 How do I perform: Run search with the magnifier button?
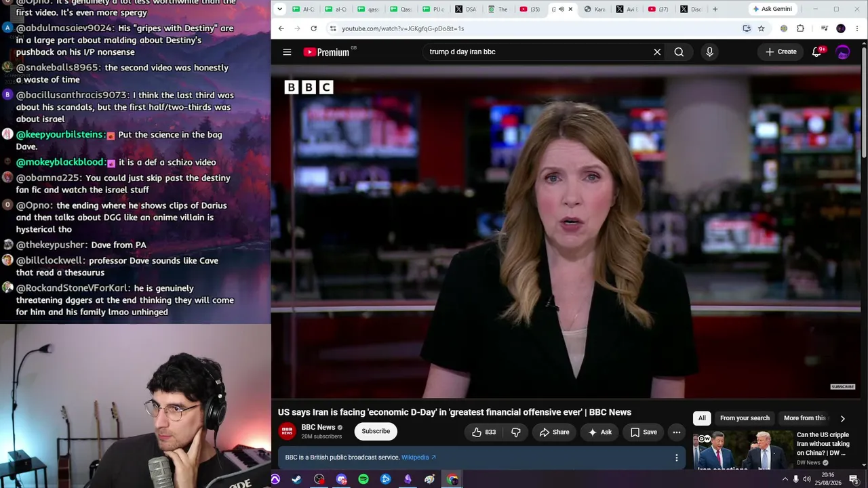pyautogui.click(x=679, y=52)
